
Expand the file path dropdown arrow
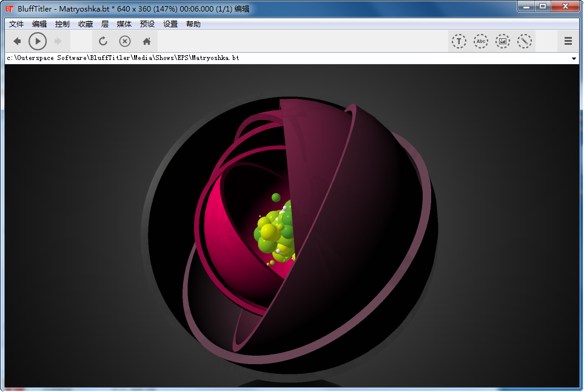point(574,59)
